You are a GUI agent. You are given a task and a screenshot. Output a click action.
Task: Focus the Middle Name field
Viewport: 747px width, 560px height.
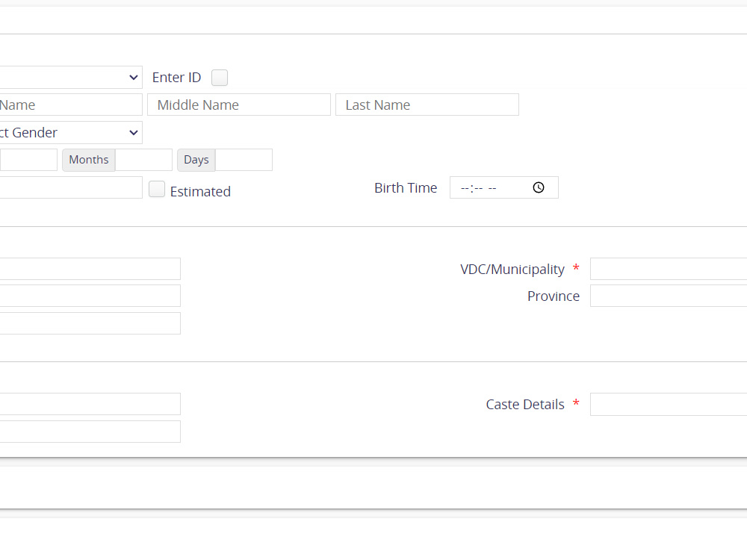[x=239, y=105]
